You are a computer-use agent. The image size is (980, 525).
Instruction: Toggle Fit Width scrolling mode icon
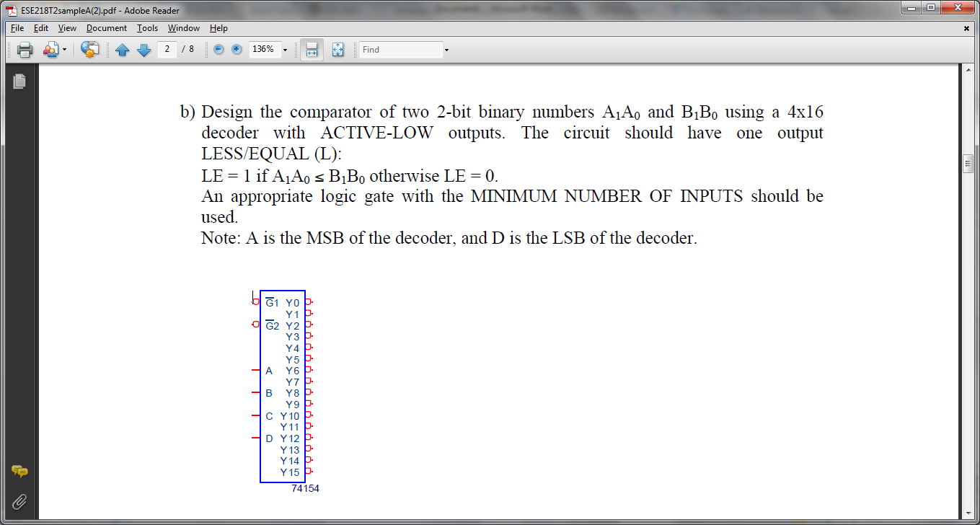click(x=312, y=50)
